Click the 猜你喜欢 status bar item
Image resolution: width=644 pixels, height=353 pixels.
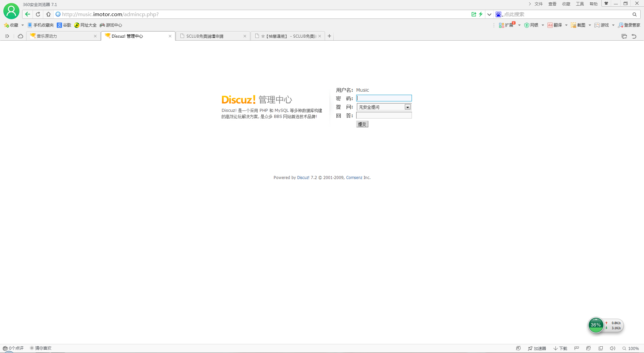pos(41,348)
